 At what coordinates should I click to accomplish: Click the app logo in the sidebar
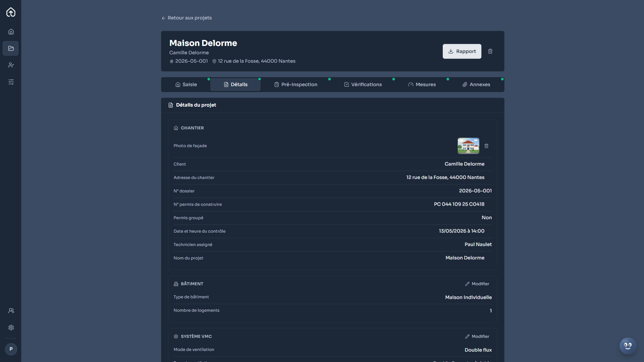point(11,12)
